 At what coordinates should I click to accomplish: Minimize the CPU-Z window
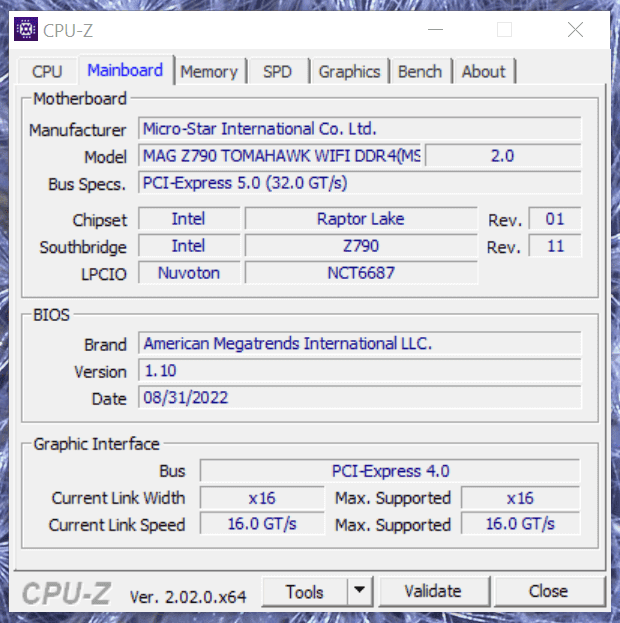click(432, 30)
